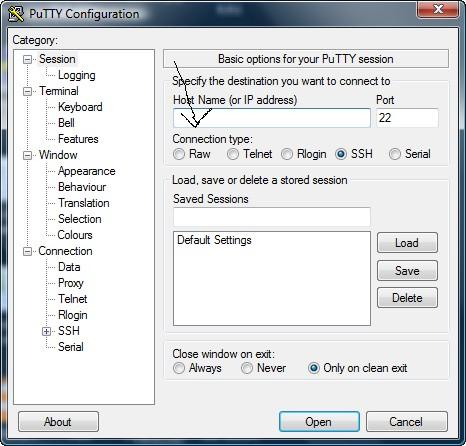Focus the Port field showing 22

[x=407, y=118]
